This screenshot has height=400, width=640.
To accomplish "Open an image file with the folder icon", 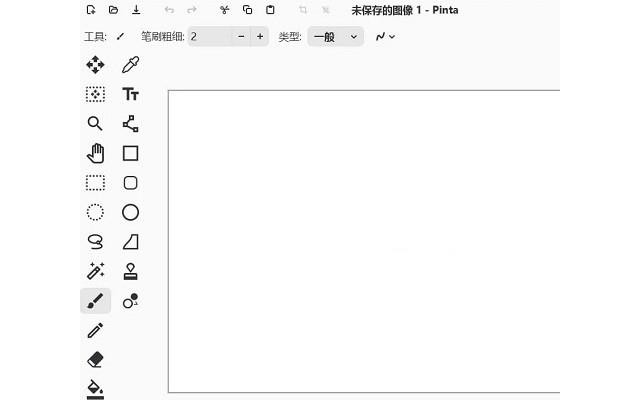I will pyautogui.click(x=113, y=10).
